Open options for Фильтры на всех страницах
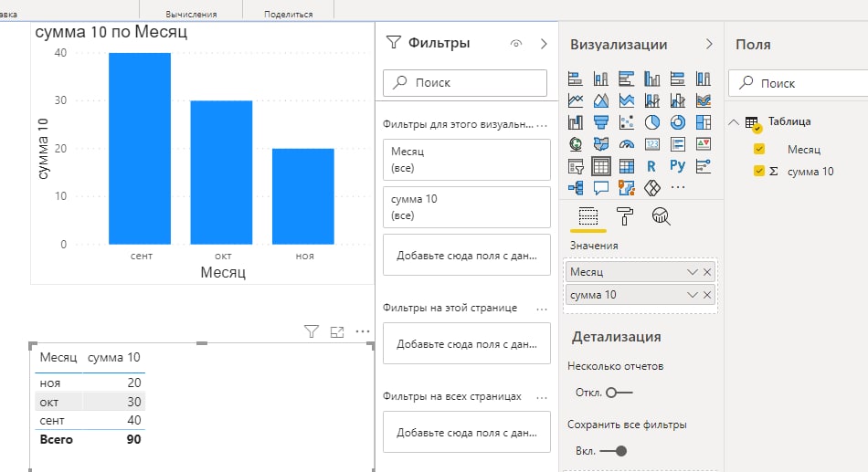Viewport: 868px width, 472px height. coord(542,397)
